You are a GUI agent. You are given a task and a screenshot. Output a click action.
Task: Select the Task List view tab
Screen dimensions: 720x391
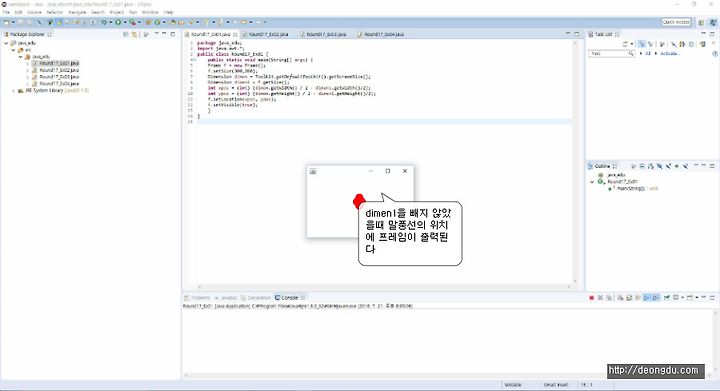click(603, 34)
